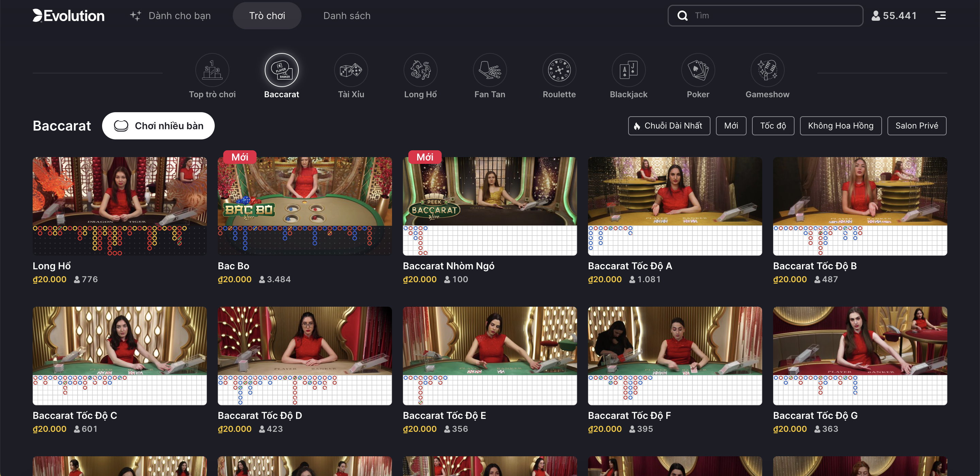Screen dimensions: 980x476
Task: Click the Baccarat Tốc Độ A title text
Action: (x=630, y=266)
